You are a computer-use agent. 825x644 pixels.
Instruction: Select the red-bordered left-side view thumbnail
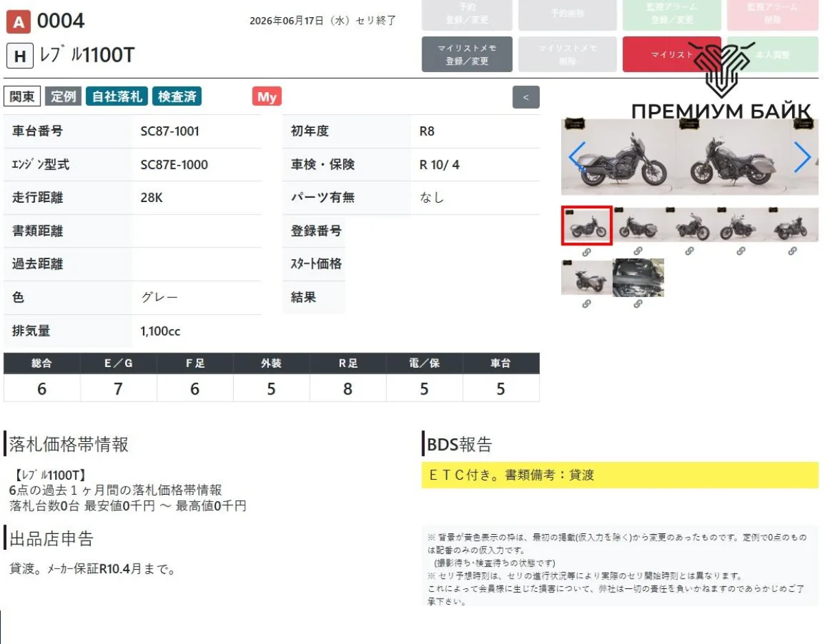586,225
